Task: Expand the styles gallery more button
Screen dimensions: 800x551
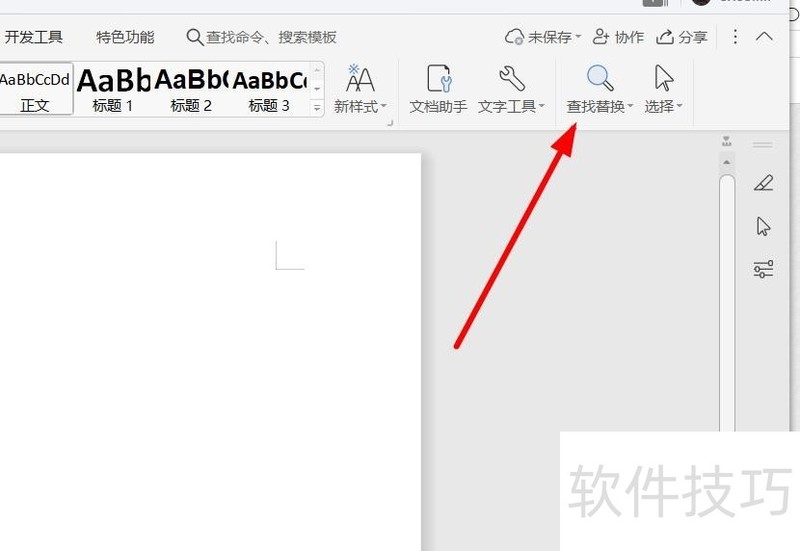Action: pos(317,108)
